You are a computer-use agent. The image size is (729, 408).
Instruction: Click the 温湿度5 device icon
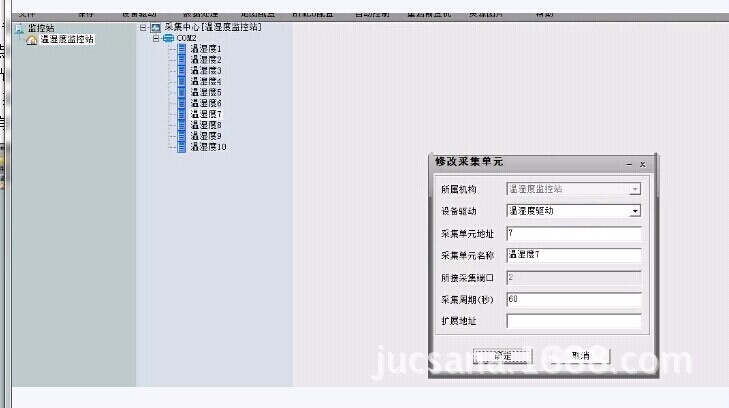point(181,92)
